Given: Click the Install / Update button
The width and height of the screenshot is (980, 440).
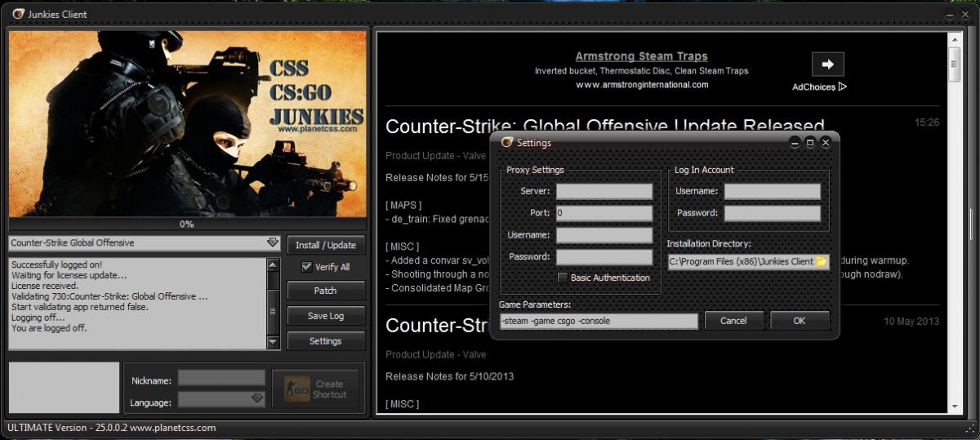Looking at the screenshot, I should pos(326,245).
